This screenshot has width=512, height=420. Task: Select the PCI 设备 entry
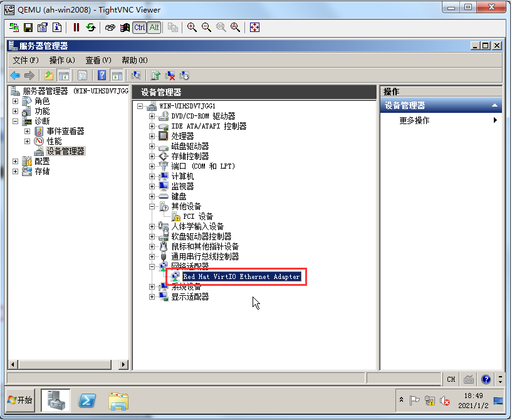197,216
